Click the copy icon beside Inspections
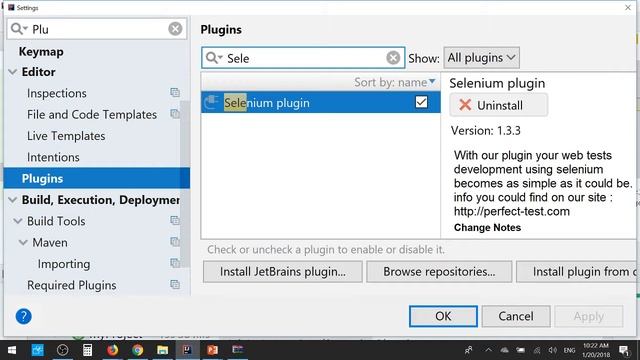Viewport: 640px width, 360px height. [x=175, y=93]
